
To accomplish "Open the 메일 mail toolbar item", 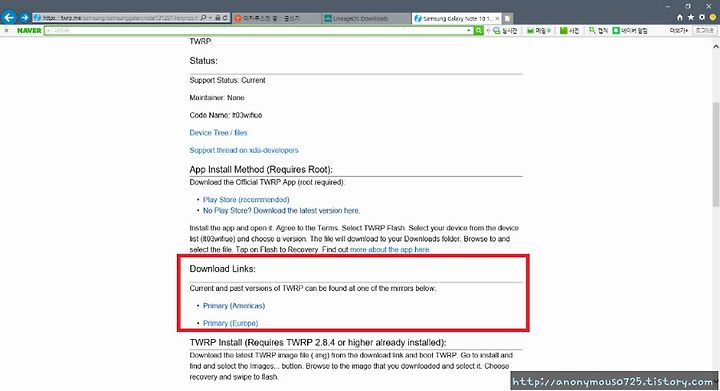I will (539, 31).
